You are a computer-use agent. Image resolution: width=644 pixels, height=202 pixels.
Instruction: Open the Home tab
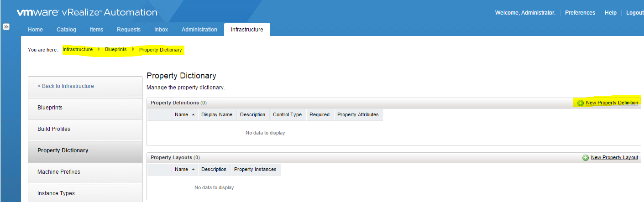[35, 30]
